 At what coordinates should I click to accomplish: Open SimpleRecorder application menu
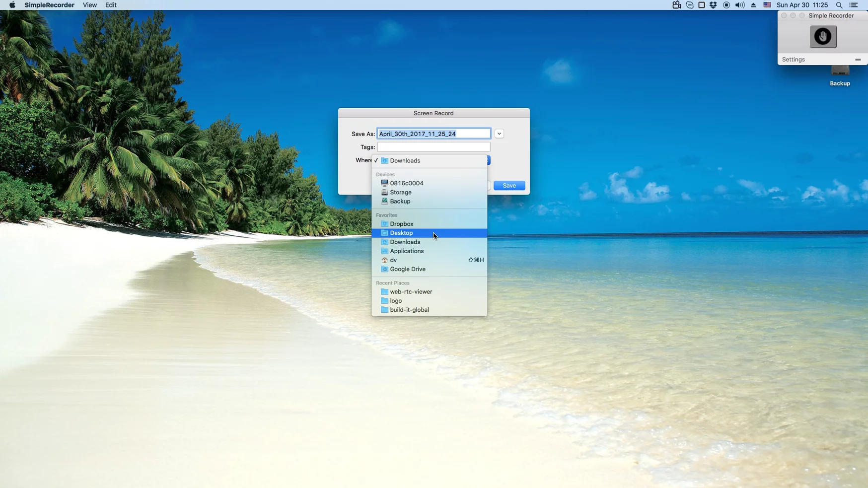click(49, 5)
